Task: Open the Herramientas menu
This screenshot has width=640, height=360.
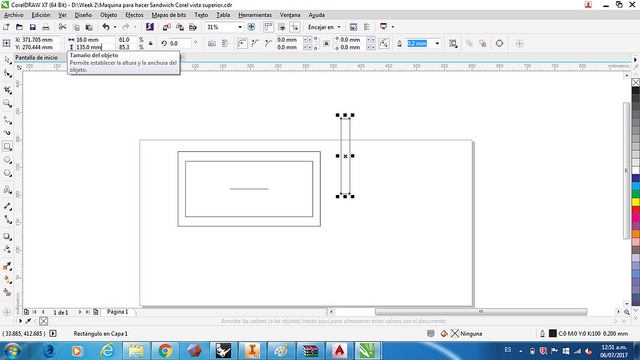Action: 255,15
